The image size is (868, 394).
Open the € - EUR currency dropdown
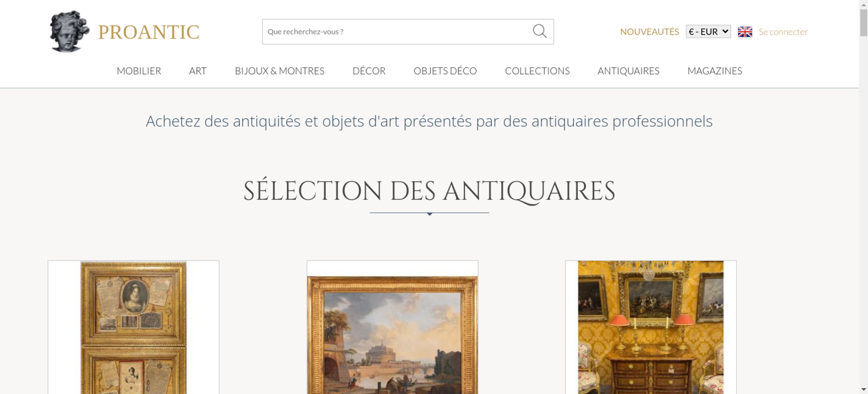point(708,32)
